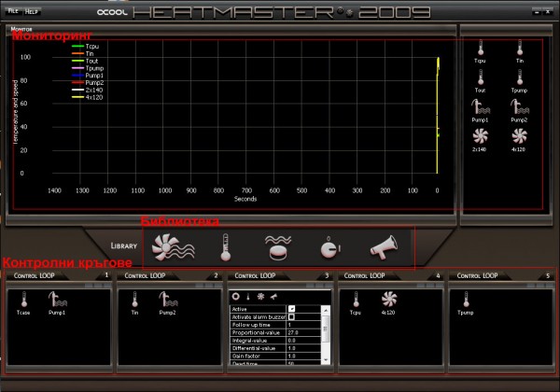The image size is (560, 392).
Task: Select Tcase thermometer in Control Loop 1
Action: (24, 300)
